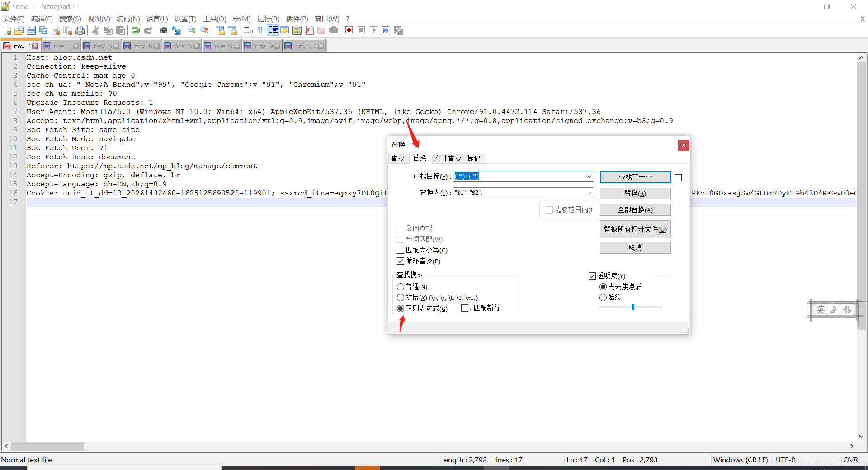Click the 全部替换(A) button

(635, 210)
